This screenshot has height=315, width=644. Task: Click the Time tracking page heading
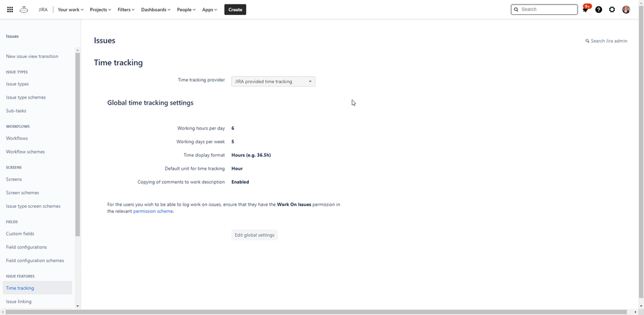(x=118, y=63)
